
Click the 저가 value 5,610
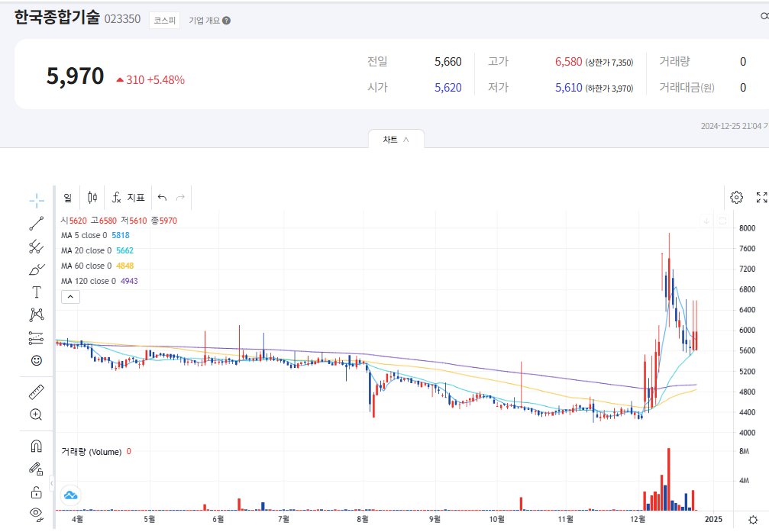click(568, 88)
